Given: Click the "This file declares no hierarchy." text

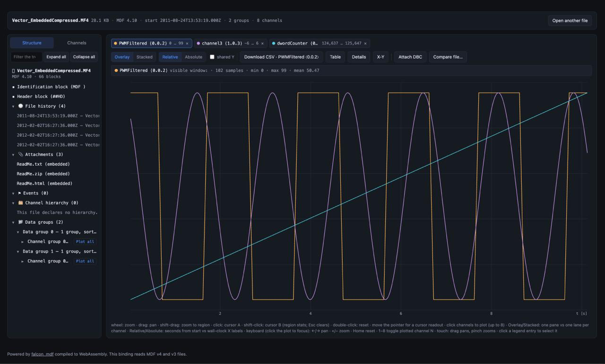Looking at the screenshot, I should (x=57, y=212).
